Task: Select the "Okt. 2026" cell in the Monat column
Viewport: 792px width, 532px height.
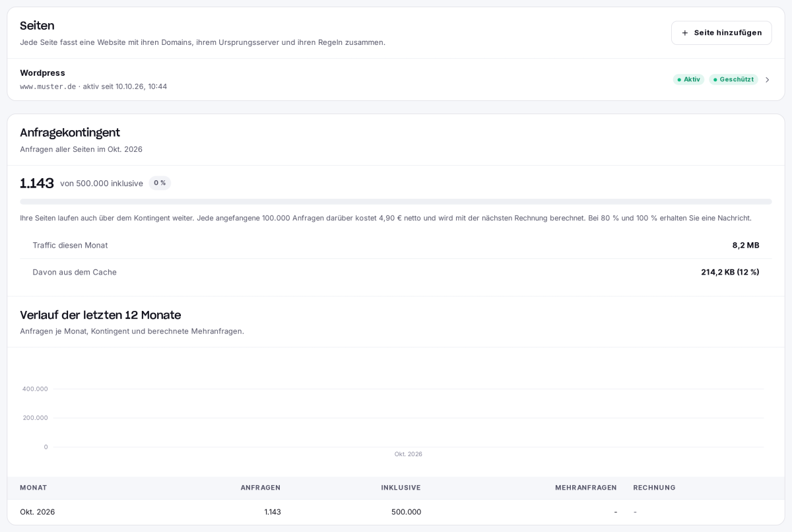Action: click(x=38, y=512)
